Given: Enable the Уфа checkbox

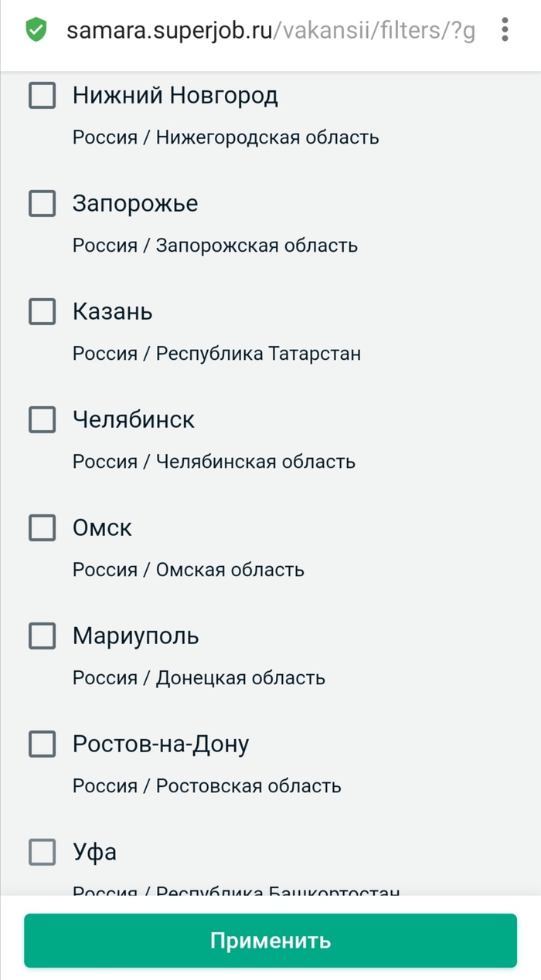Looking at the screenshot, I should click(42, 853).
